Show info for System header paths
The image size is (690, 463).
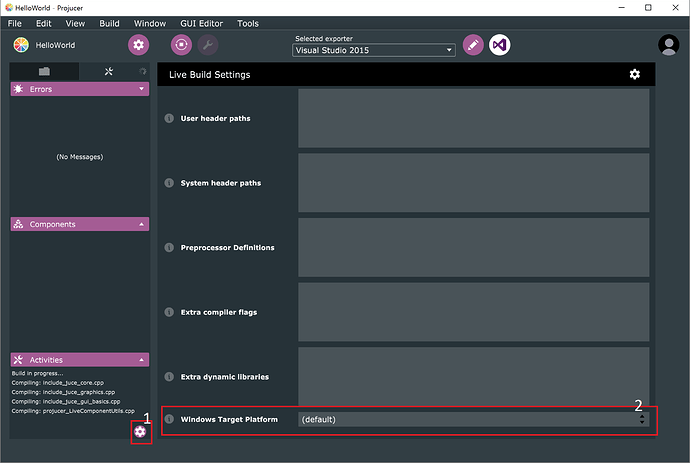[169, 183]
